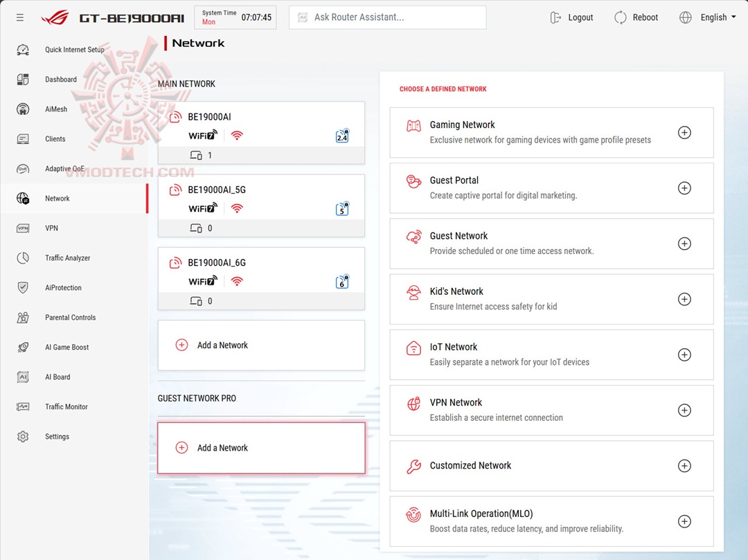
Task: Click the Quick Internet Setup gauge icon
Action: click(x=22, y=50)
